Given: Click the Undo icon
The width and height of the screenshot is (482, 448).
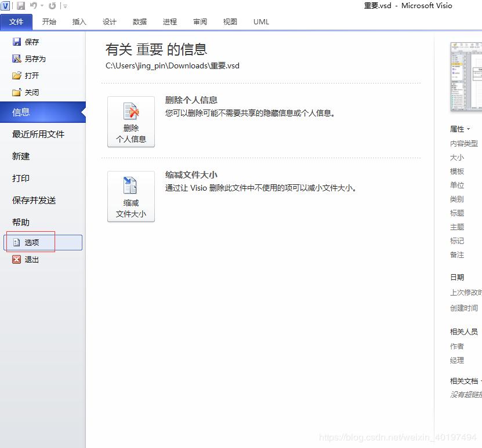Looking at the screenshot, I should click(33, 6).
